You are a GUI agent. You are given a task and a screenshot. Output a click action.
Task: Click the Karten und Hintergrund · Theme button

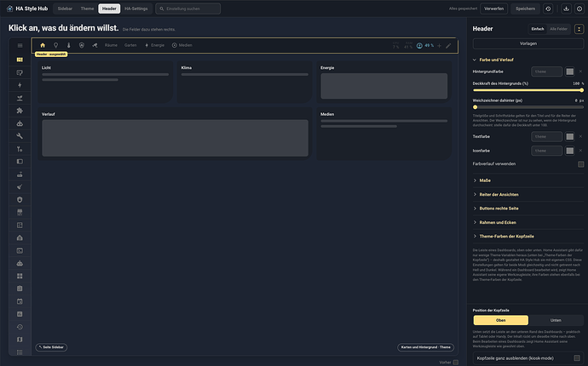(x=425, y=347)
